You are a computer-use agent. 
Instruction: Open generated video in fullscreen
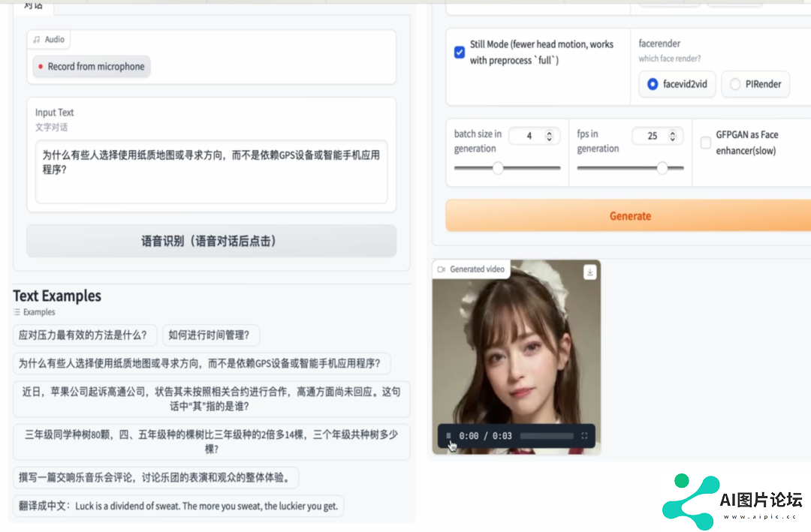[584, 436]
